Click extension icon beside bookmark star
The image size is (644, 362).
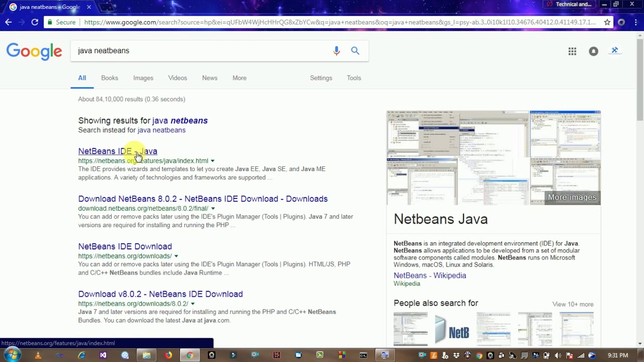pyautogui.click(x=621, y=22)
